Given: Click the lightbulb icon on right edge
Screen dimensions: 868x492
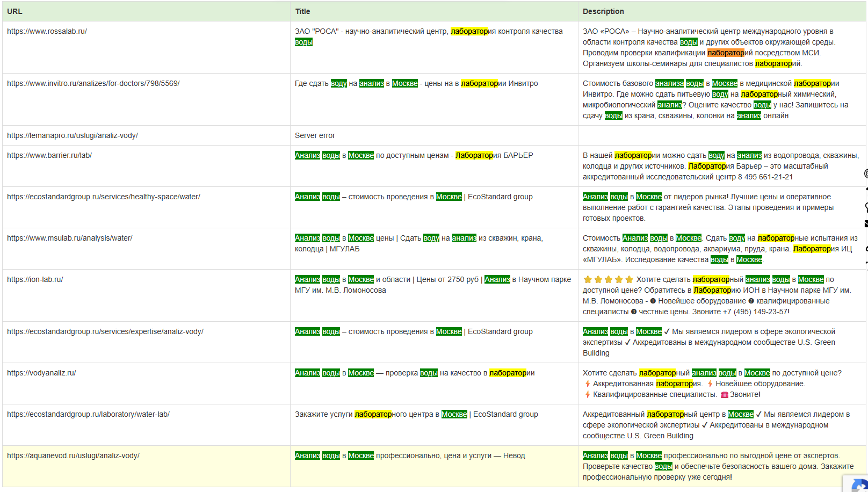Looking at the screenshot, I should coord(866,207).
